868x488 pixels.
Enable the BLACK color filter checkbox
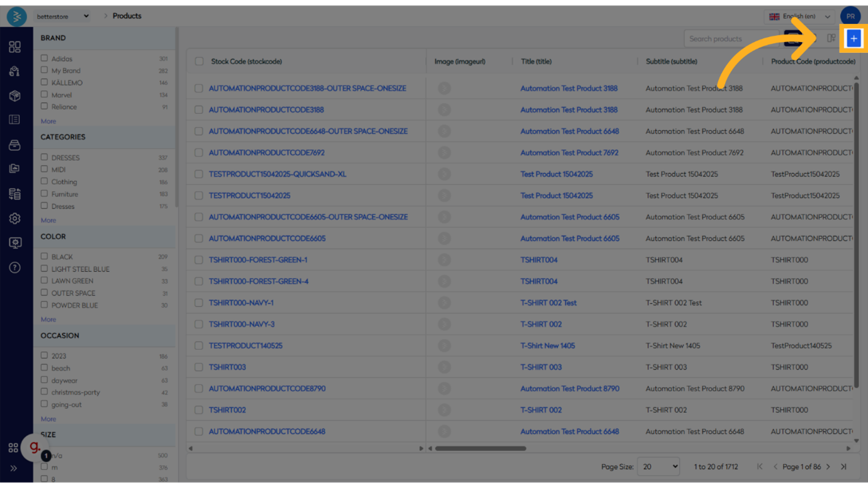coord(44,257)
